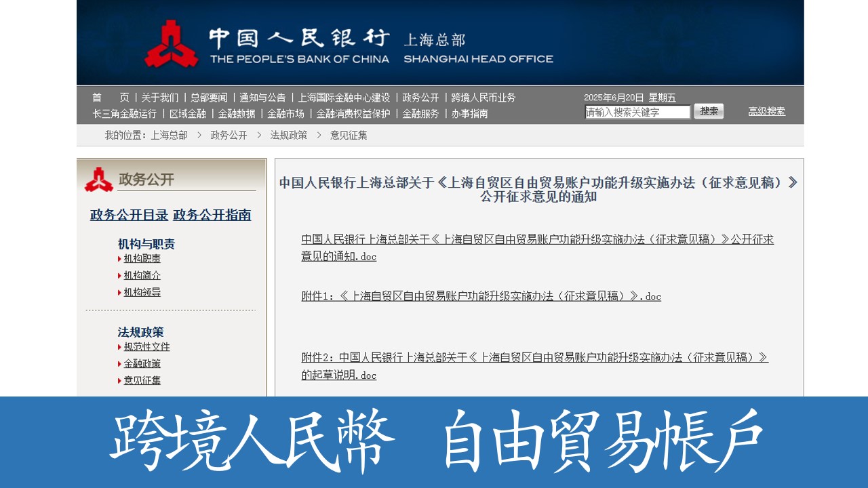Viewport: 868px width, 488px height.
Task: Open 规范性文件 under 法规政策
Action: click(x=146, y=347)
